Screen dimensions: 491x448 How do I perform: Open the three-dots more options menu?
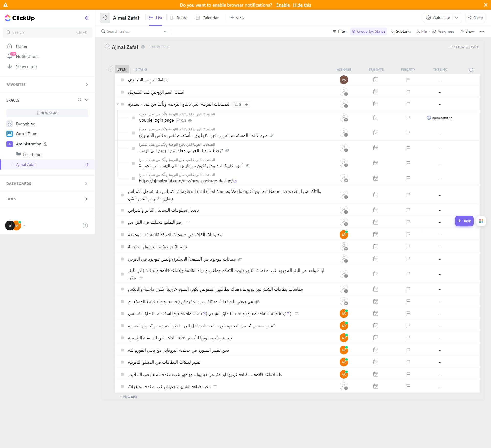point(482,31)
